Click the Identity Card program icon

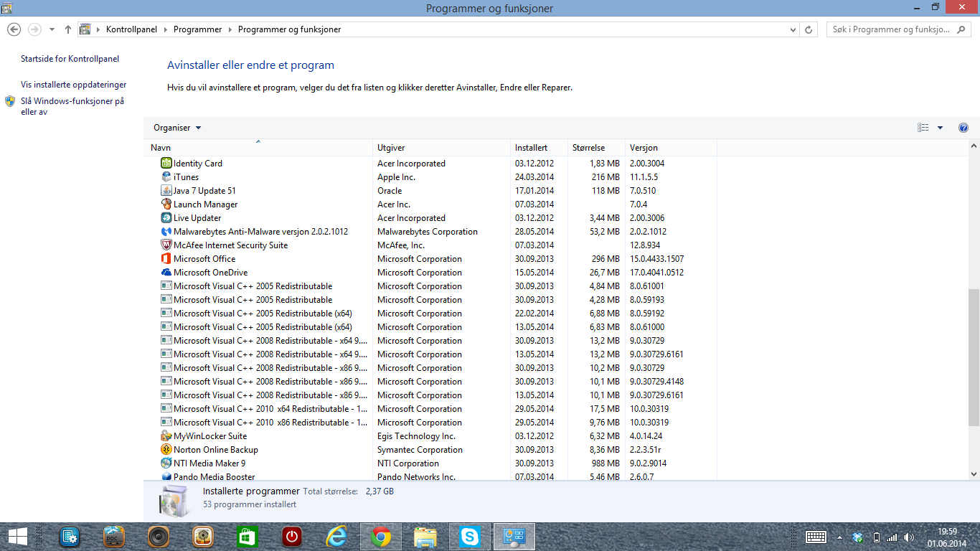point(166,164)
